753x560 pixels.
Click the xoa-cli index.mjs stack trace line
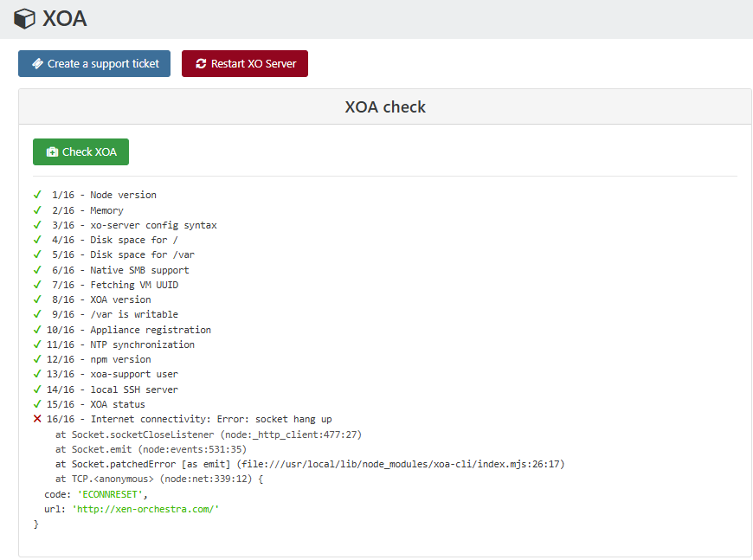tap(310, 464)
